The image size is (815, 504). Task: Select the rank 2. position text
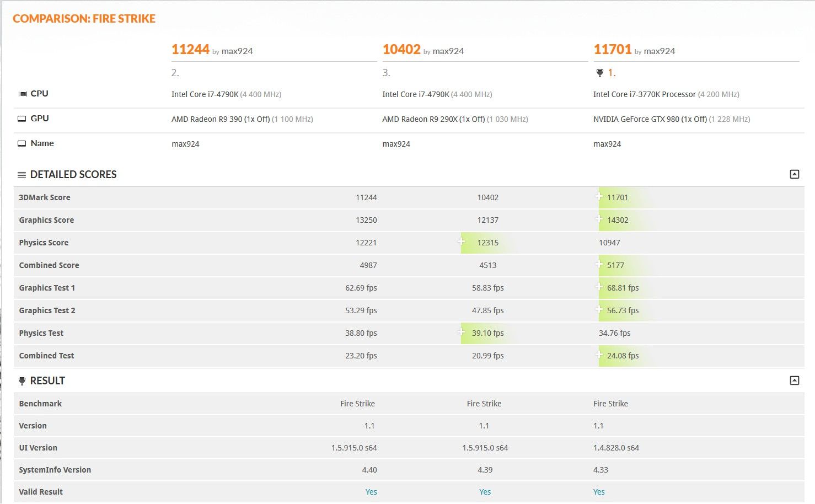175,73
